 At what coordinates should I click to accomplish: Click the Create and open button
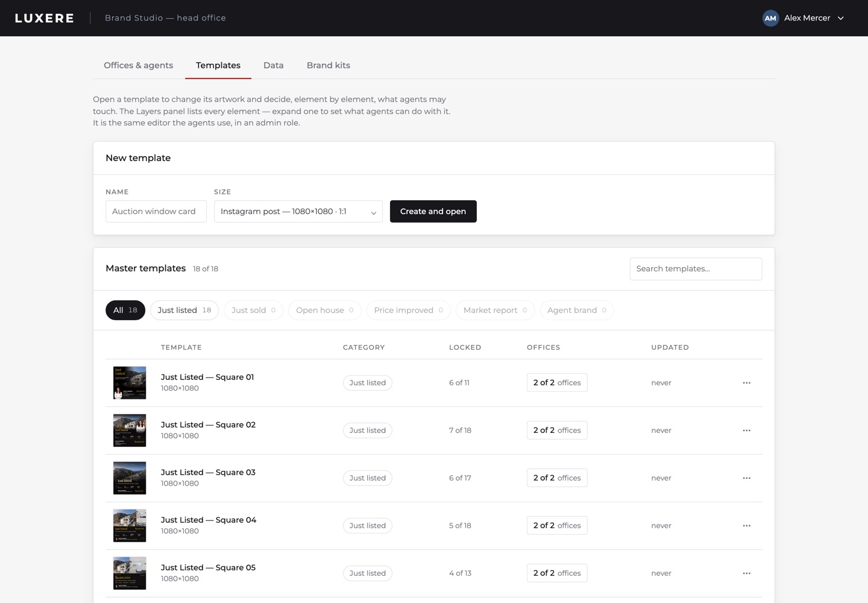433,212
